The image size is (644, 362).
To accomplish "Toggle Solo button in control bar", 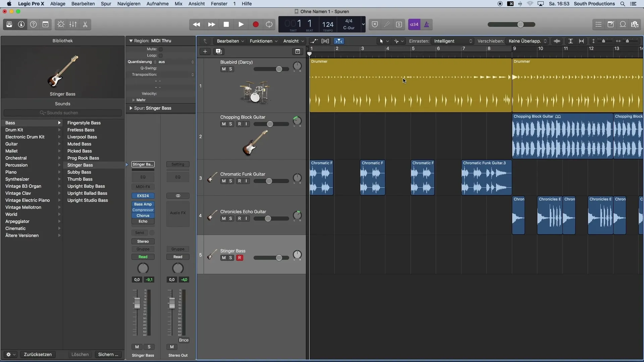I will coord(399,24).
